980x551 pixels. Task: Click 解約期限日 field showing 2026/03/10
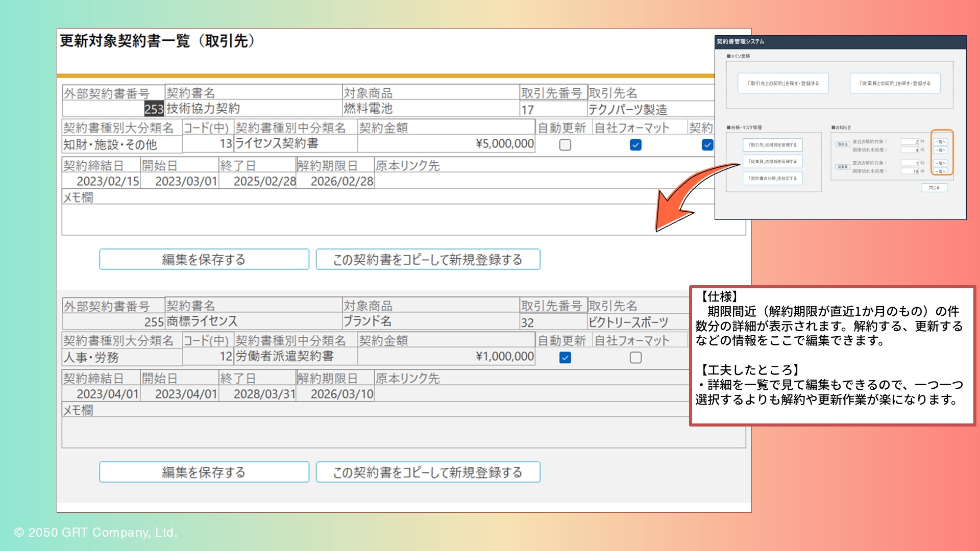[335, 394]
